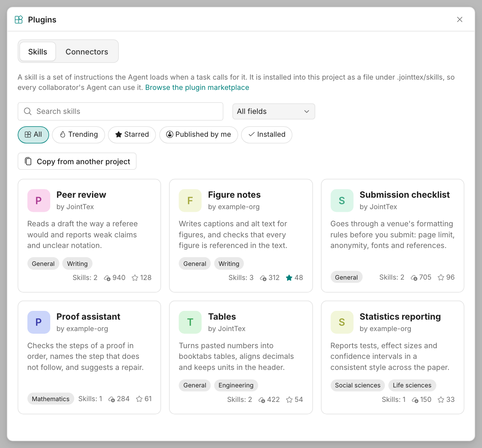Click download count icon on Submission checklist
Screen dimensions: 482x448
[414, 278]
